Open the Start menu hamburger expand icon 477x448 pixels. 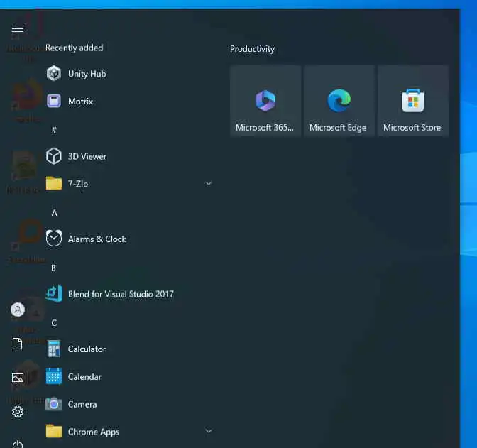tap(17, 28)
